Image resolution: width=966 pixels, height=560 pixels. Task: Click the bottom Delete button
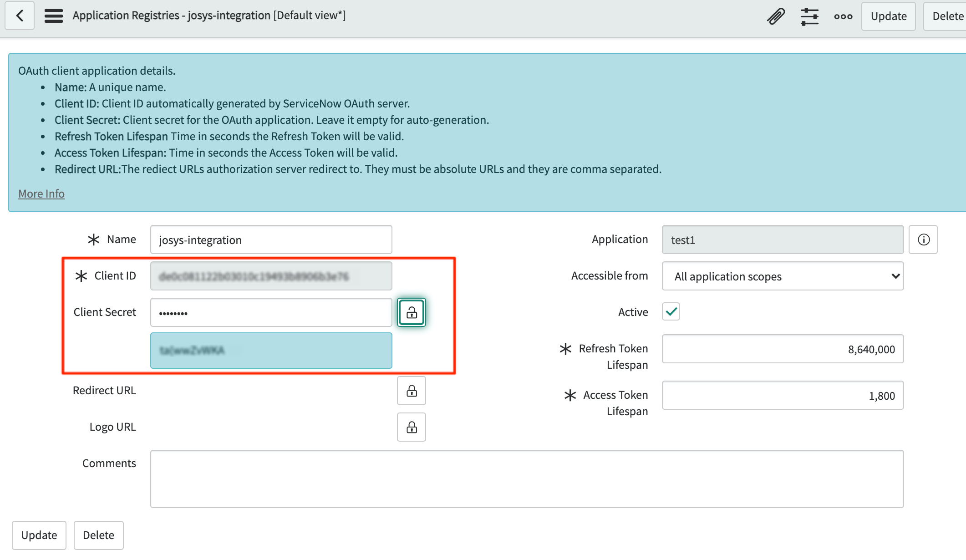[98, 535]
